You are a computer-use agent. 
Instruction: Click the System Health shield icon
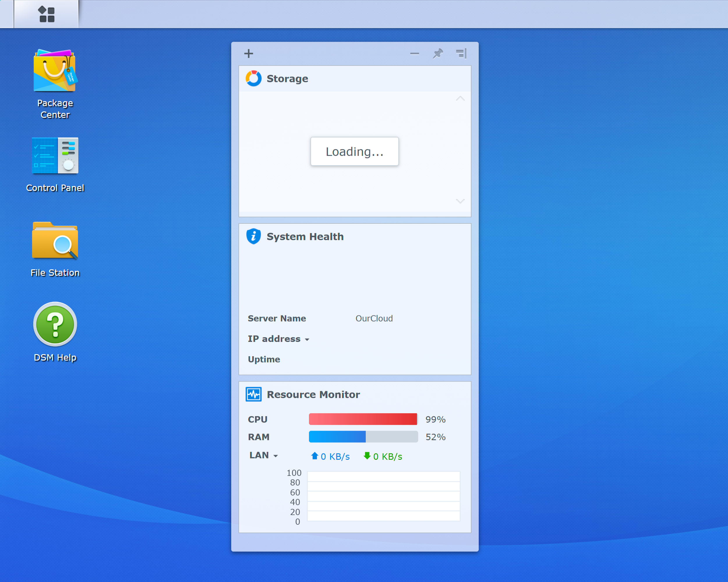(x=254, y=236)
